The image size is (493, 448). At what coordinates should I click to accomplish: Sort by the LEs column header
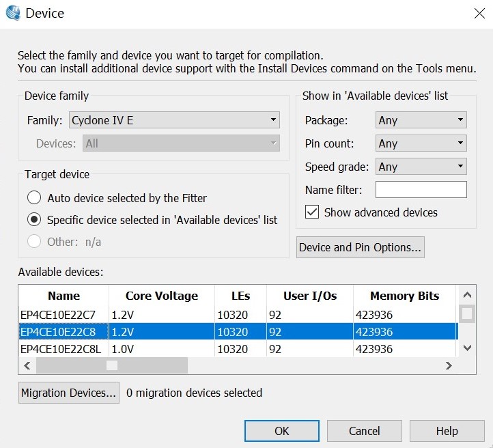tap(240, 296)
